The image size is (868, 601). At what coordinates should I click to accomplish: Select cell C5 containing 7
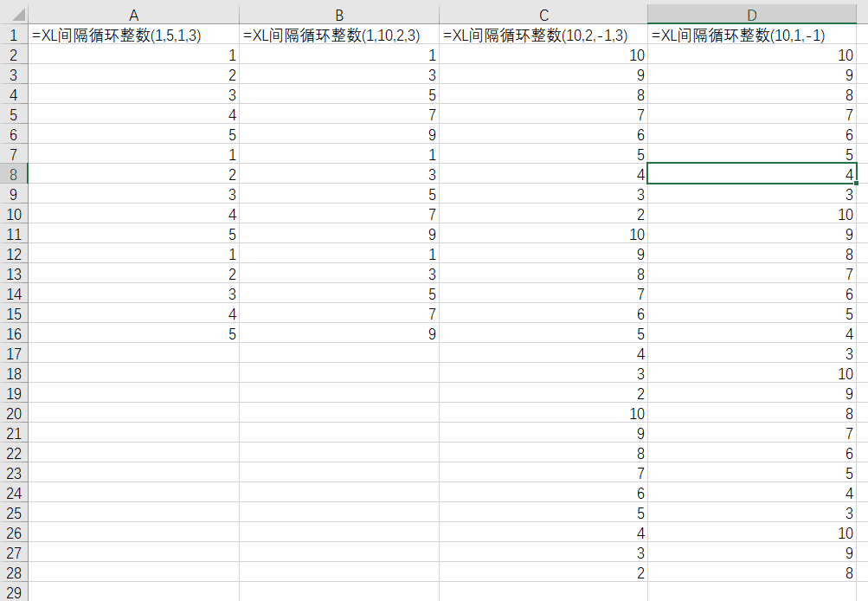543,114
